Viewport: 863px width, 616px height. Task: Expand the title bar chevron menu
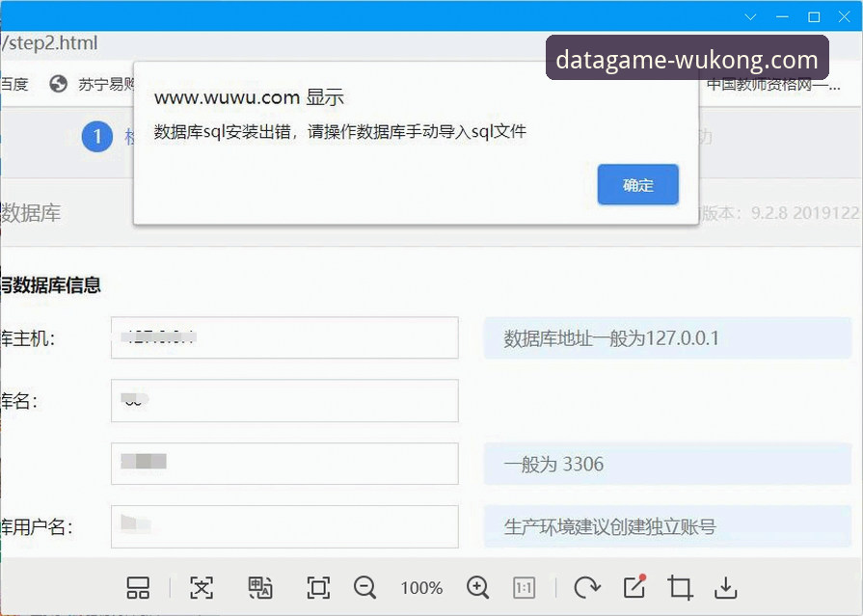[x=751, y=17]
